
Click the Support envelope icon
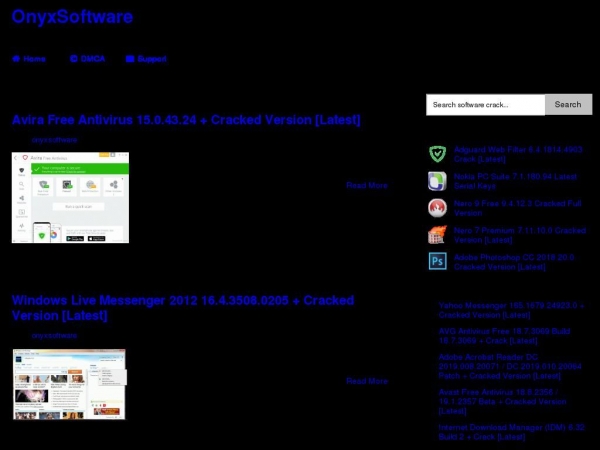130,59
